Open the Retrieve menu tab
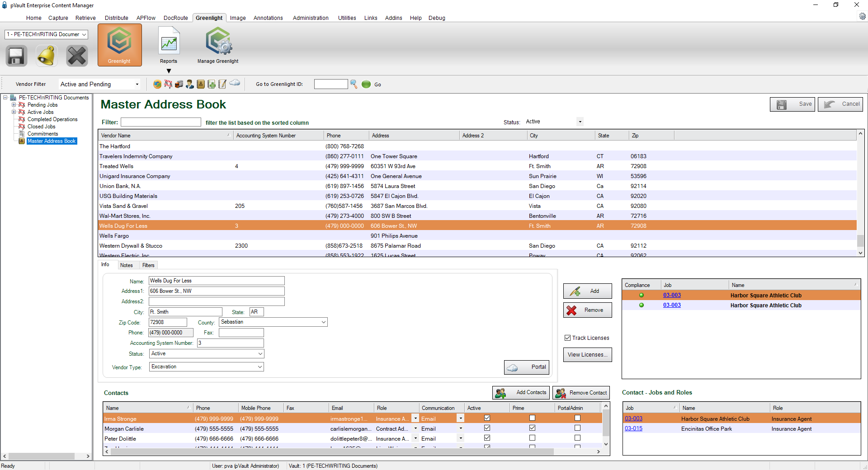This screenshot has width=868, height=470. [85, 18]
